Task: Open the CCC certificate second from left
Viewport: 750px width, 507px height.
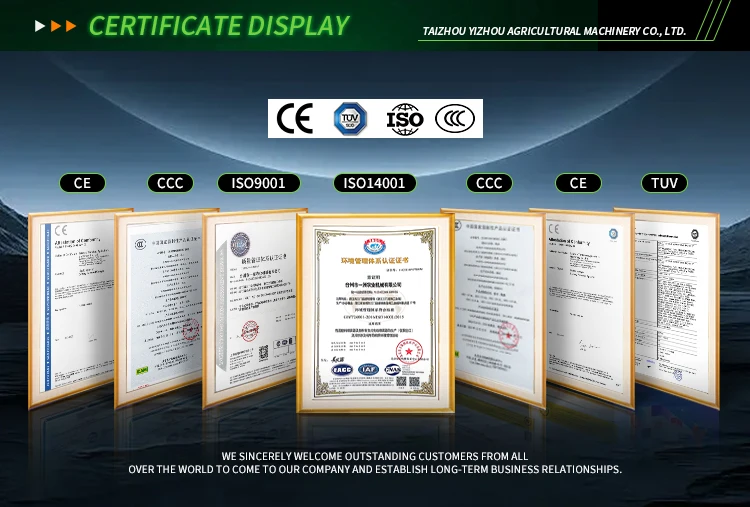Action: (x=159, y=308)
